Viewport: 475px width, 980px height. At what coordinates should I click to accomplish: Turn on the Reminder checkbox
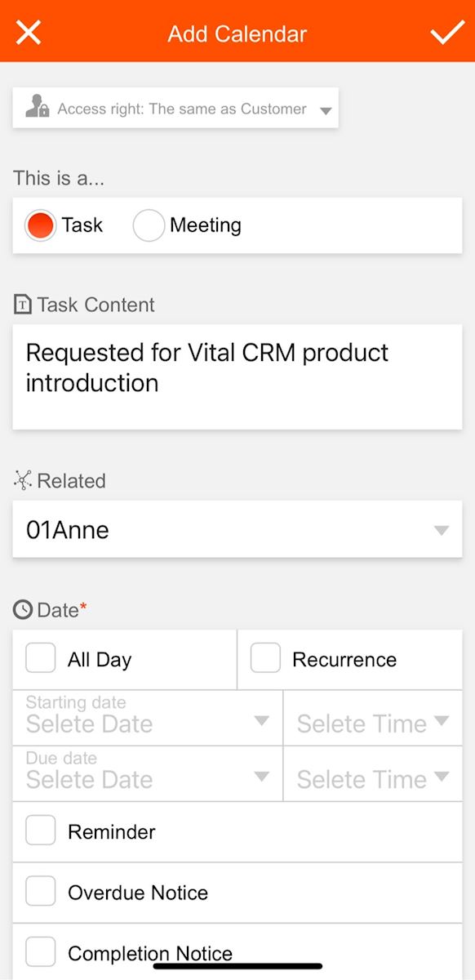tap(41, 830)
